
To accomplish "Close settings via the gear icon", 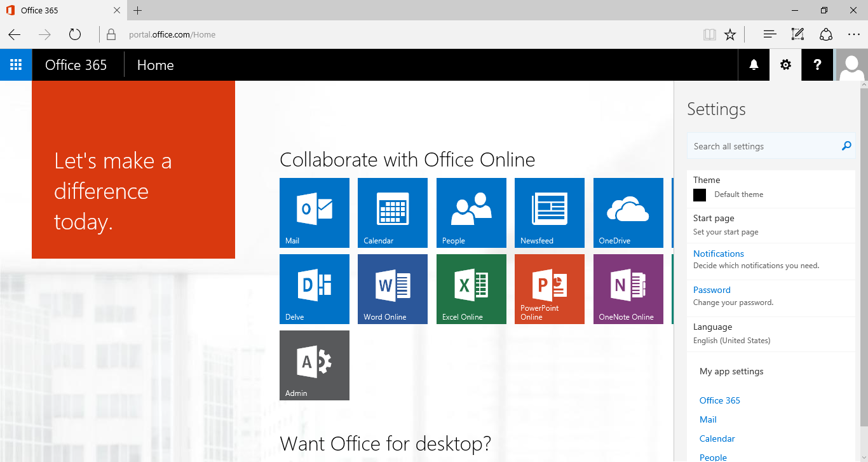I will (785, 65).
